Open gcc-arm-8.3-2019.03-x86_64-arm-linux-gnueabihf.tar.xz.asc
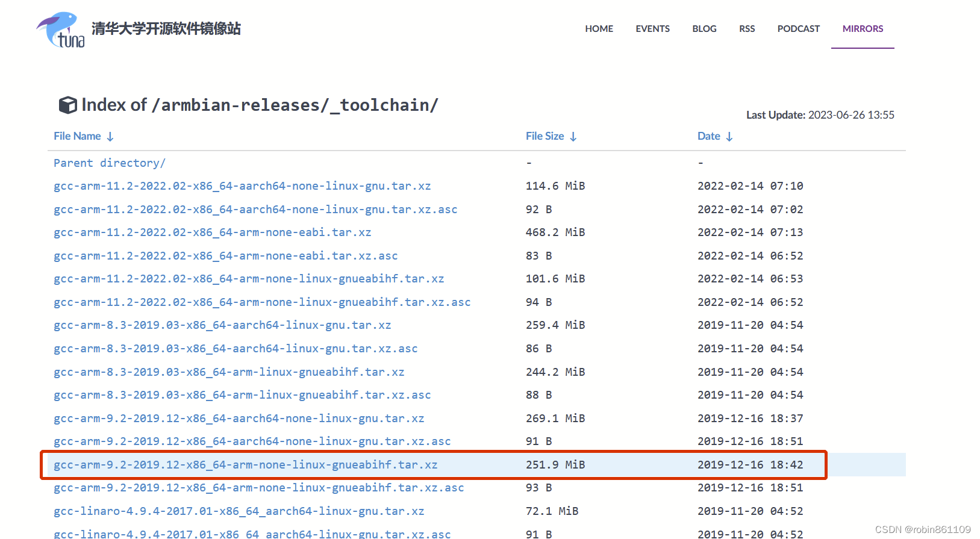The width and height of the screenshot is (980, 539). 242,395
